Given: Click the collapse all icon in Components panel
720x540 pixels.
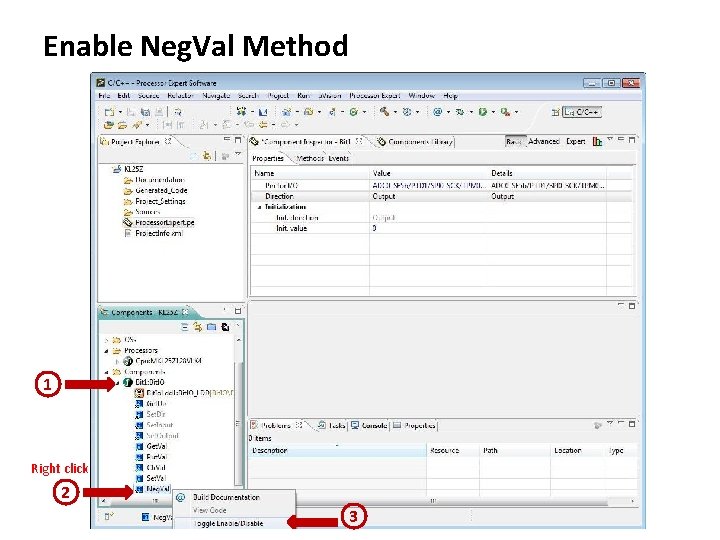Looking at the screenshot, I should (184, 327).
